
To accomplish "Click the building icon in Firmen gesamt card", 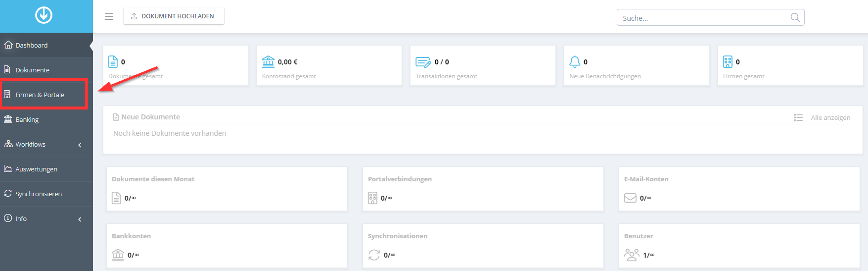I will (728, 61).
